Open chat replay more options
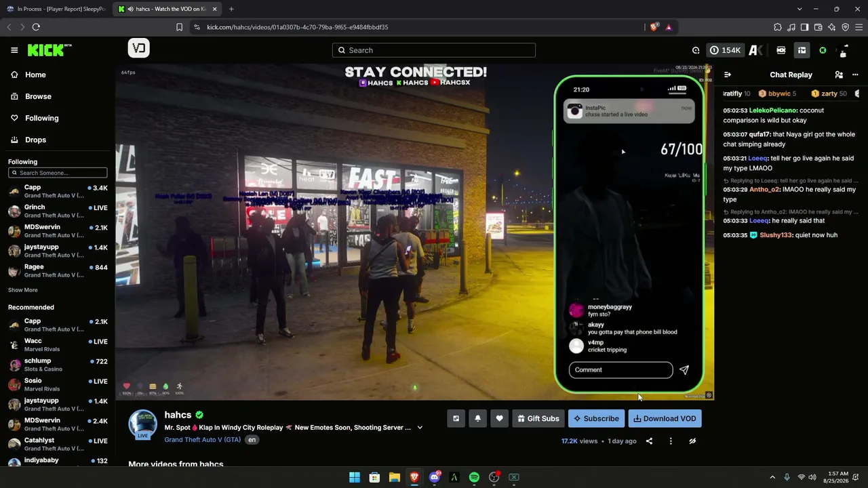Image resolution: width=868 pixels, height=488 pixels. (x=855, y=75)
